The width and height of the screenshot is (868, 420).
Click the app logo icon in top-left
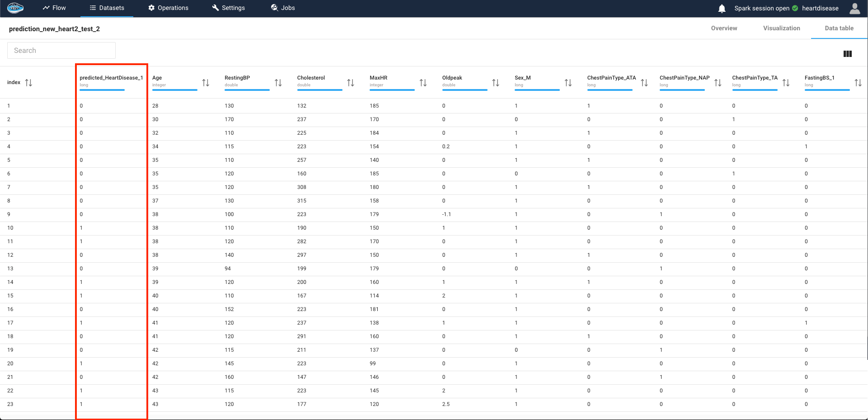pyautogui.click(x=15, y=8)
